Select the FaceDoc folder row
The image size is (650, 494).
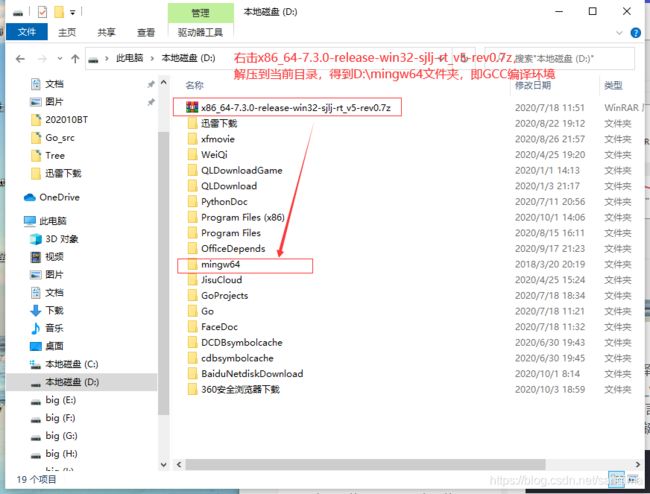click(x=408, y=327)
